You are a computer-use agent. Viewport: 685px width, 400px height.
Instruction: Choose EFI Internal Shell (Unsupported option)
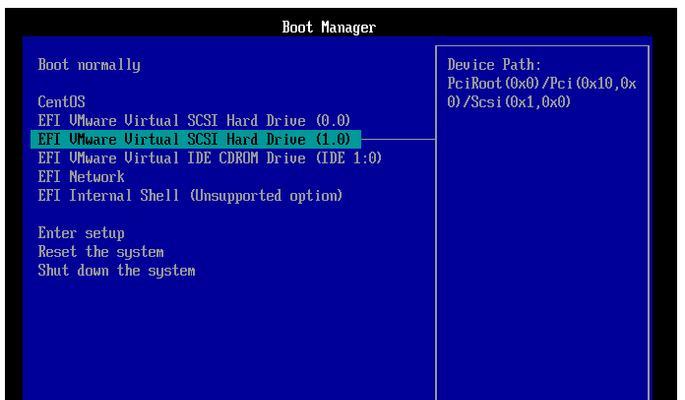pos(190,196)
